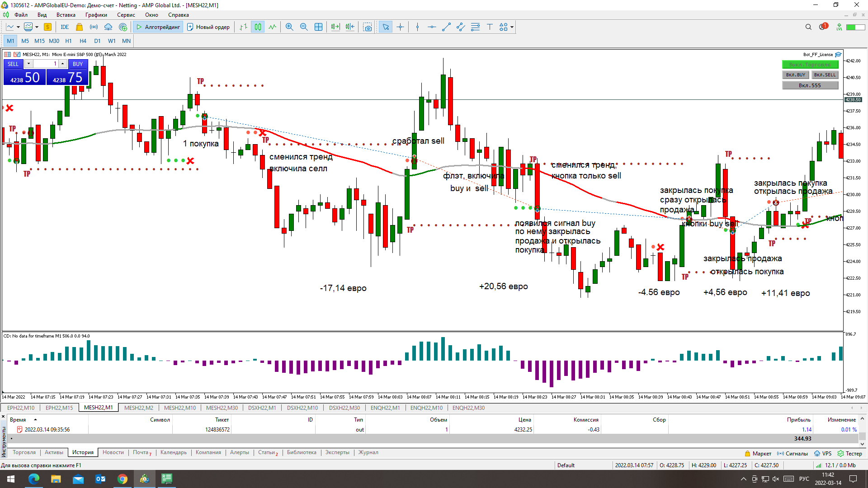Choose the text label tool

tap(490, 27)
